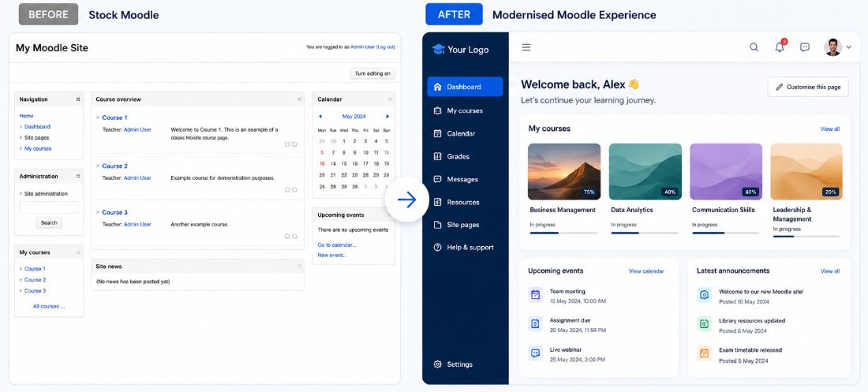Expand Dashboard in the Navigation tree
The width and height of the screenshot is (868, 392).
(21, 127)
